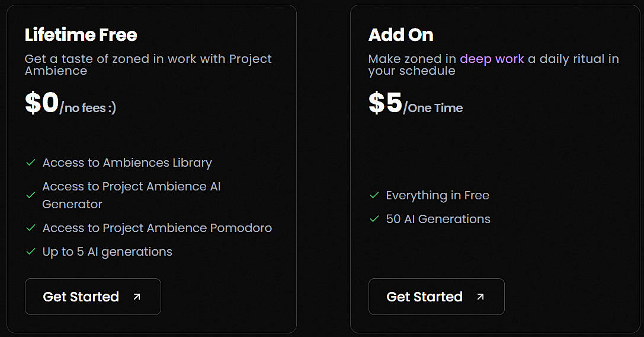Click checkmark next to 50 AI Generations
Screen dimensions: 644x337
374,219
